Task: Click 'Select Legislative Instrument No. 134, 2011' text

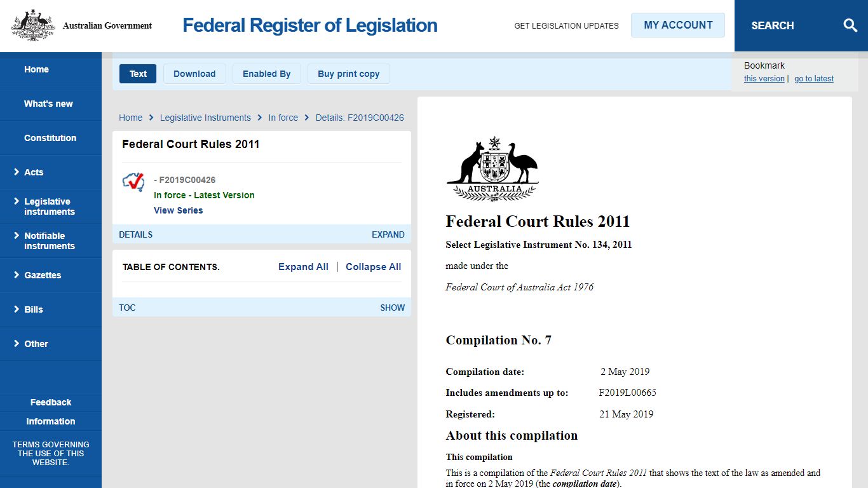Action: tap(538, 245)
